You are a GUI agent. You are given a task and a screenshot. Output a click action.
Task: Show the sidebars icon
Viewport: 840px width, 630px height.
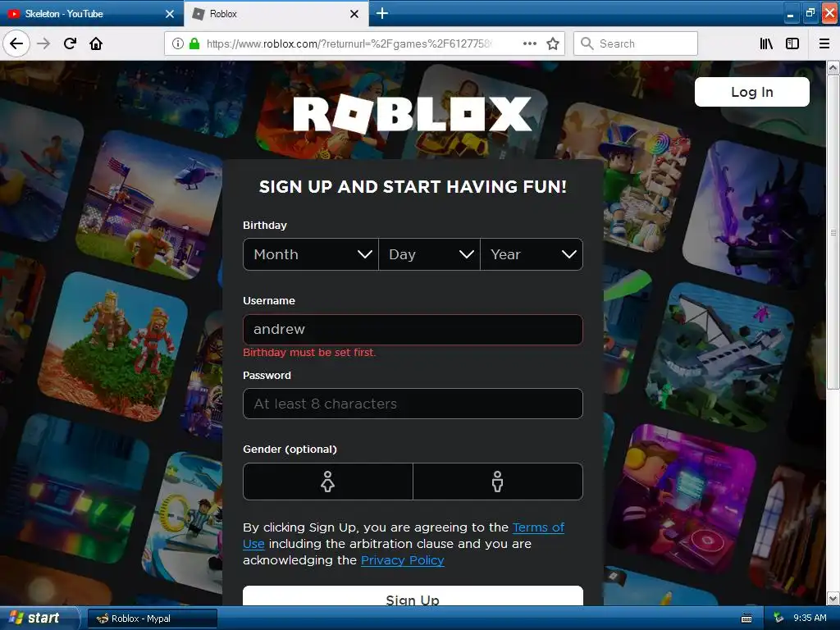[792, 43]
